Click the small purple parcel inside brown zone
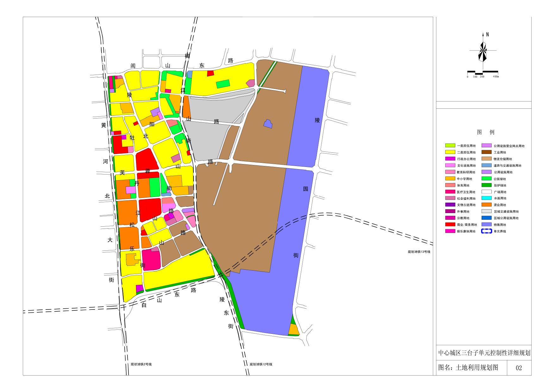The image size is (555, 392). click(x=268, y=124)
